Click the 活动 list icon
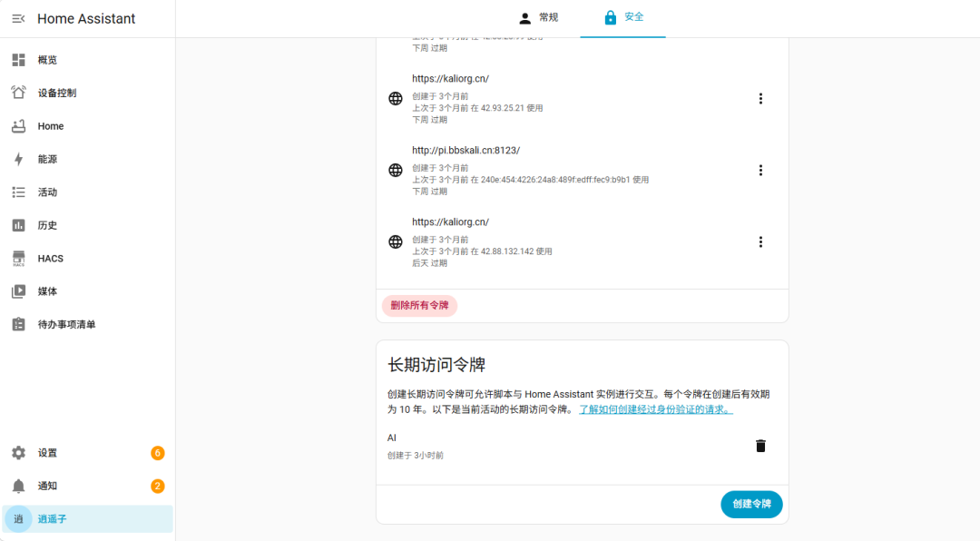The image size is (980, 541). click(19, 192)
